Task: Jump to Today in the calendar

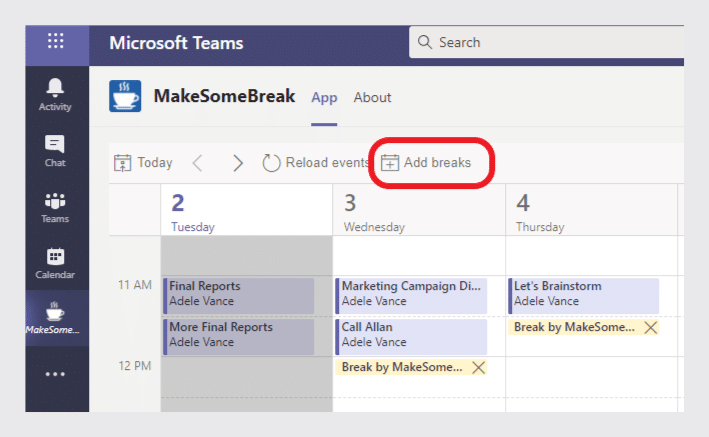Action: [x=143, y=162]
